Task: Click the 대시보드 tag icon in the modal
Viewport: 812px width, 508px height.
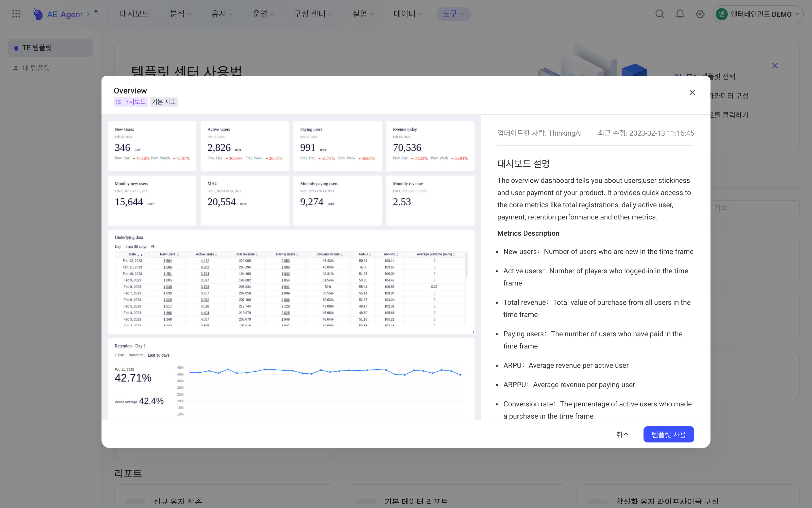Action: coord(119,102)
